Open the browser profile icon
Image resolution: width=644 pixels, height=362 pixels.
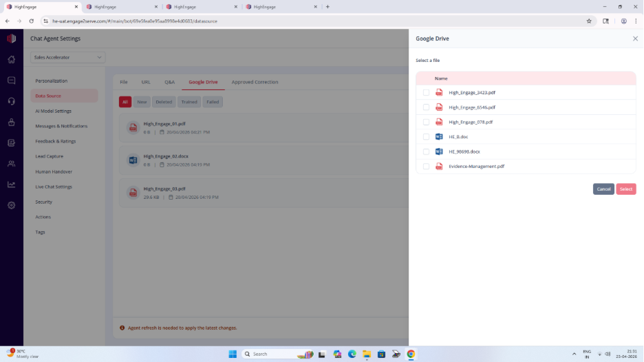(x=623, y=21)
